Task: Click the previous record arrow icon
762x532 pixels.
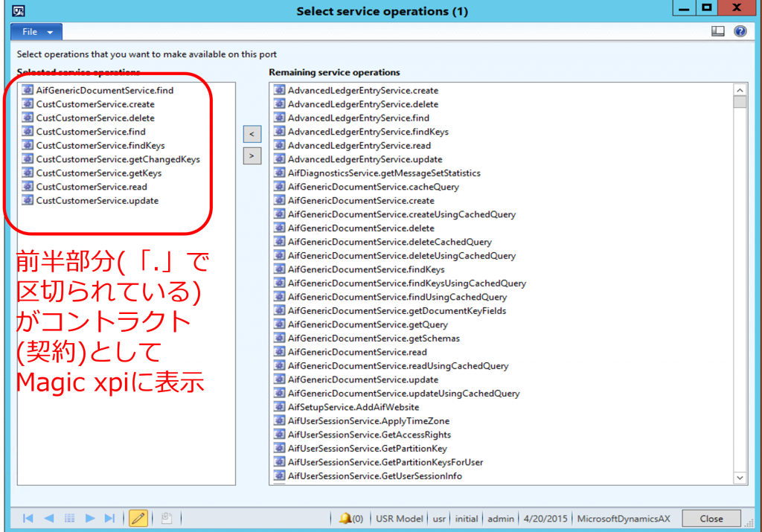Action: tap(49, 518)
